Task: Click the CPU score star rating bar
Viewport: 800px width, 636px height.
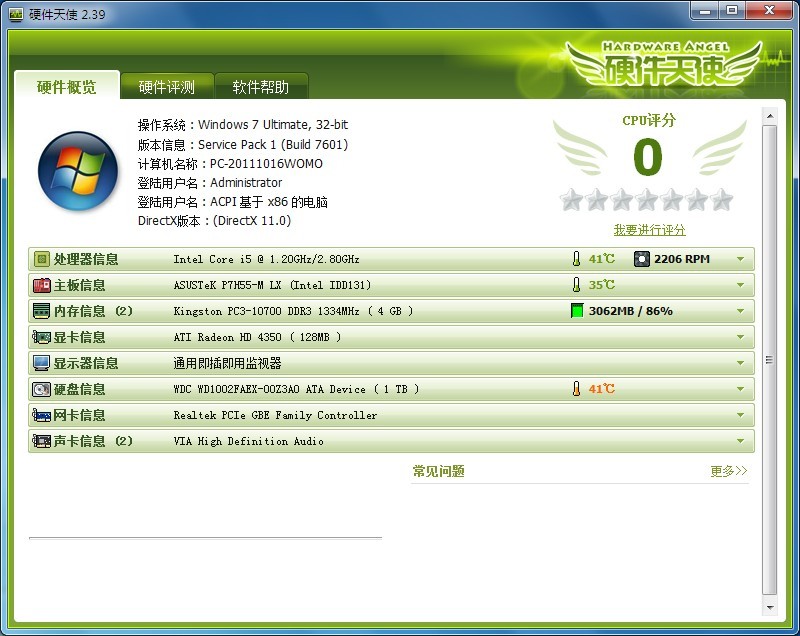Action: [647, 200]
